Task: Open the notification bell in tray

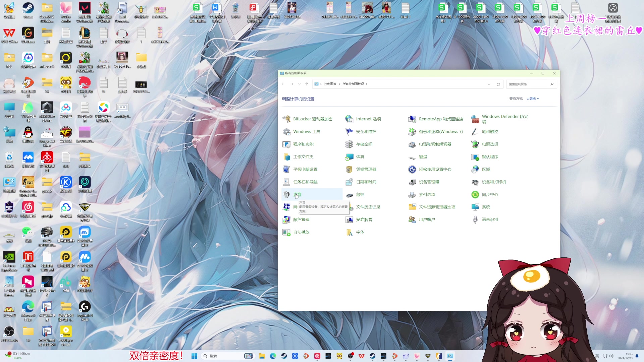Action: (637, 356)
